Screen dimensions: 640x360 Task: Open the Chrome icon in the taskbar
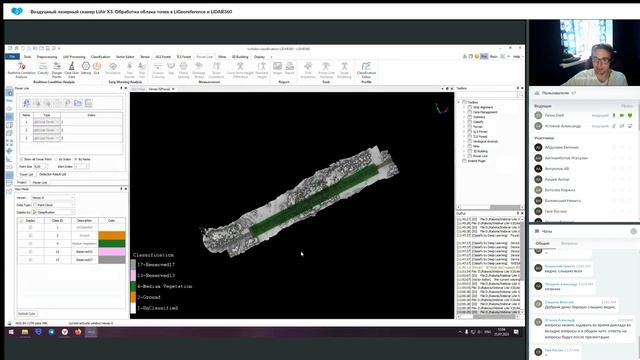point(65,332)
